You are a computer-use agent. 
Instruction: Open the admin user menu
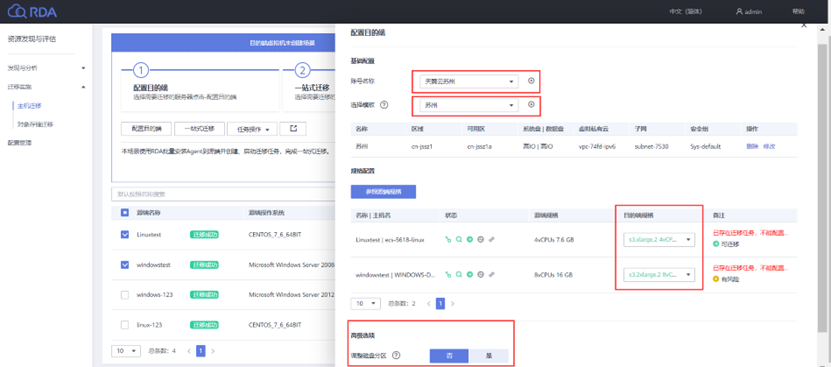[x=749, y=12]
